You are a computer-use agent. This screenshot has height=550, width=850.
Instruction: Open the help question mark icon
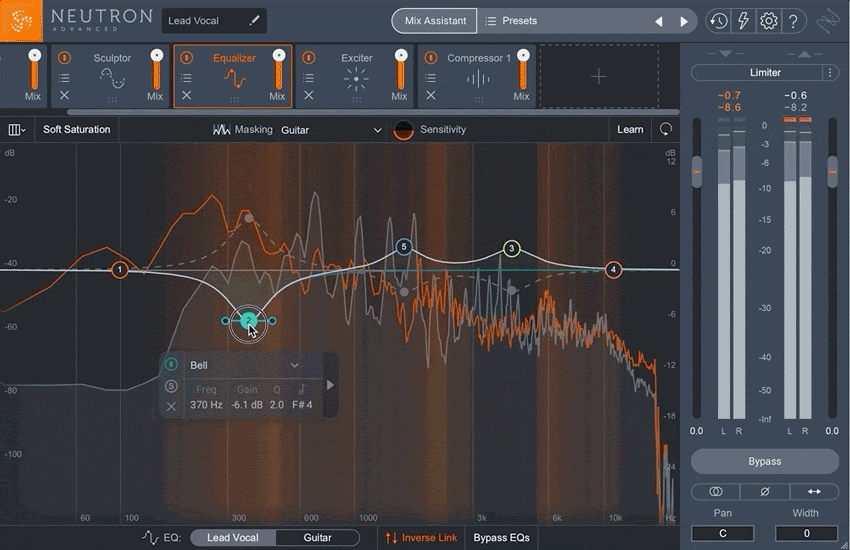793,21
